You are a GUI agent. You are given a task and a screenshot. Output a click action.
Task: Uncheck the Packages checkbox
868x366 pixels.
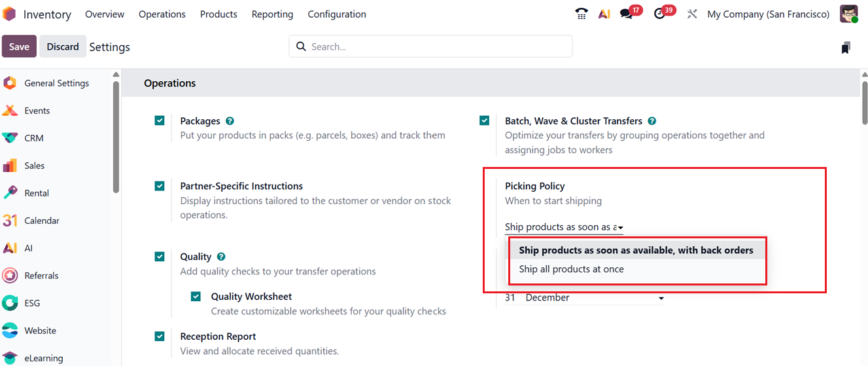[x=160, y=120]
